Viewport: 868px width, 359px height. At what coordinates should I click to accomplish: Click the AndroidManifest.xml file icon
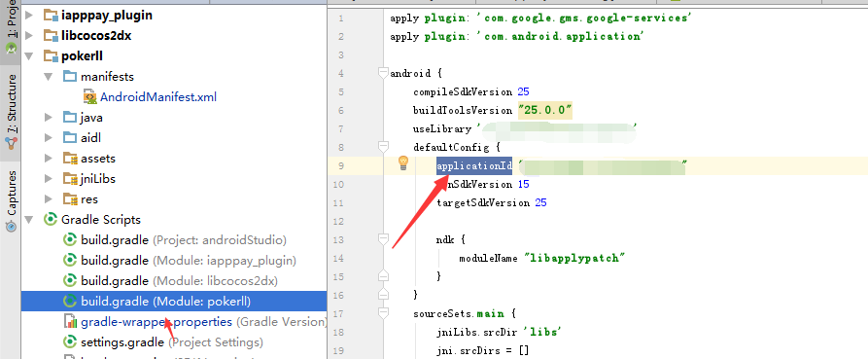coord(89,97)
